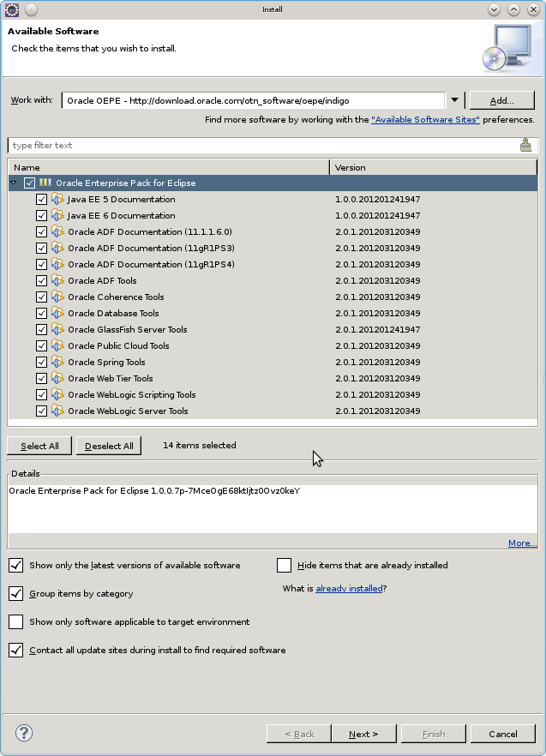Click the Oracle ADF Documentation (11gR1PS3) feature icon
Image resolution: width=546 pixels, height=756 pixels.
tap(57, 248)
